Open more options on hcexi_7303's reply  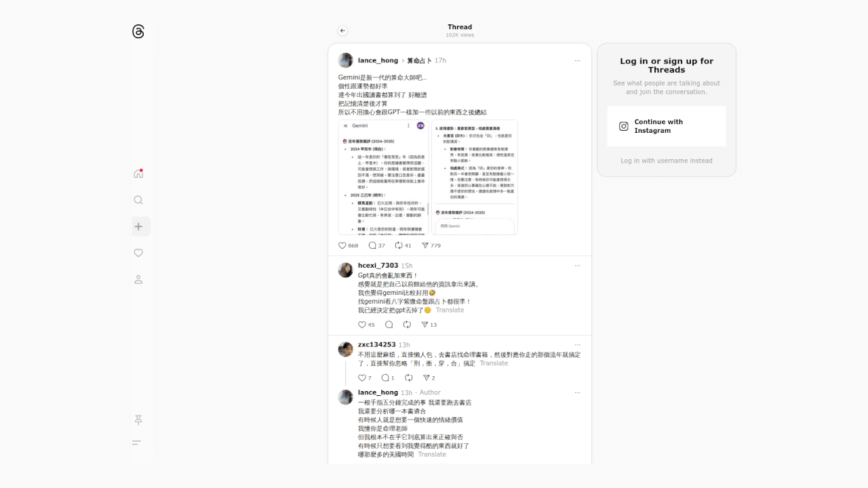[x=577, y=265]
